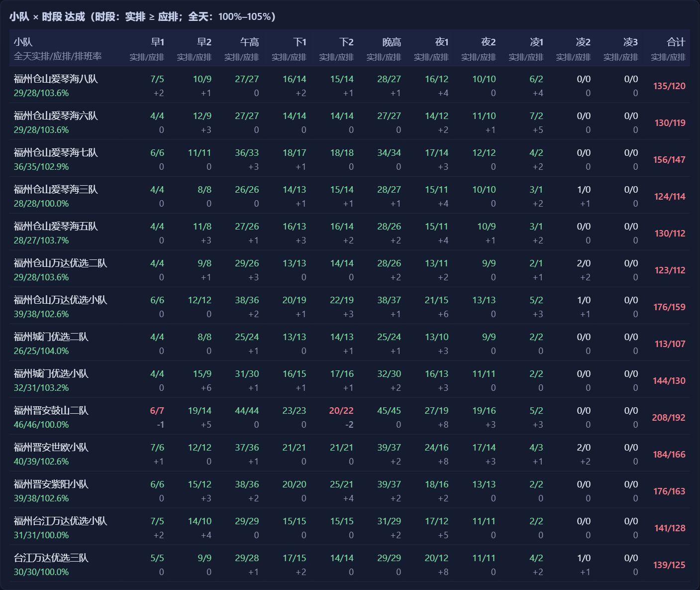Click 27/19 夜1 cell of 鼓山二队

click(436, 411)
